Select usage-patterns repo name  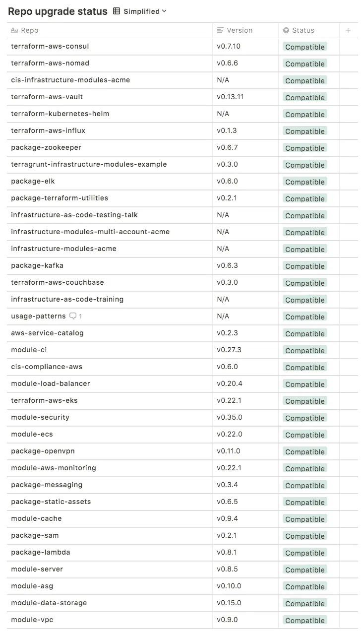point(38,316)
